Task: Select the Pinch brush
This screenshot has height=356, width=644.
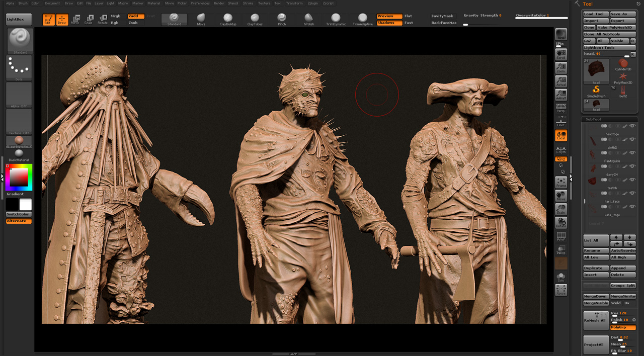Action: (282, 20)
